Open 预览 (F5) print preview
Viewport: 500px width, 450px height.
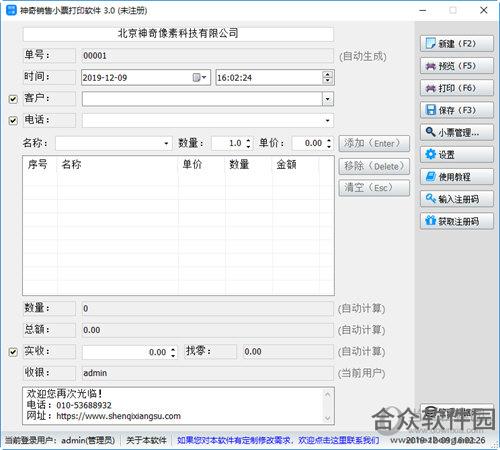coord(457,66)
